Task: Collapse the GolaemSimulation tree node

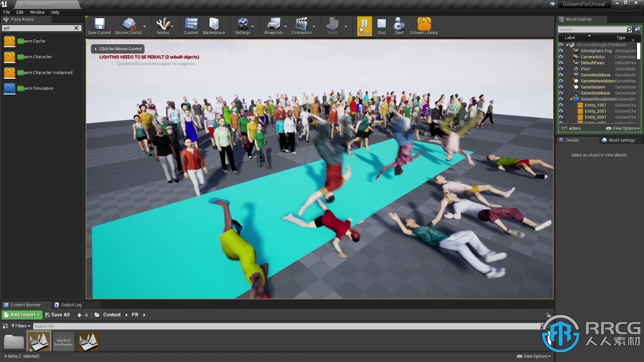Action: [571, 99]
